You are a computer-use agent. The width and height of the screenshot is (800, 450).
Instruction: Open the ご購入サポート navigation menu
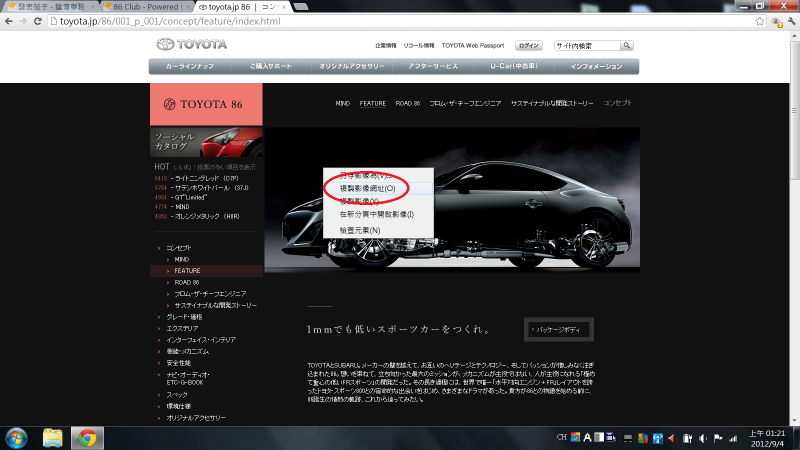271,66
